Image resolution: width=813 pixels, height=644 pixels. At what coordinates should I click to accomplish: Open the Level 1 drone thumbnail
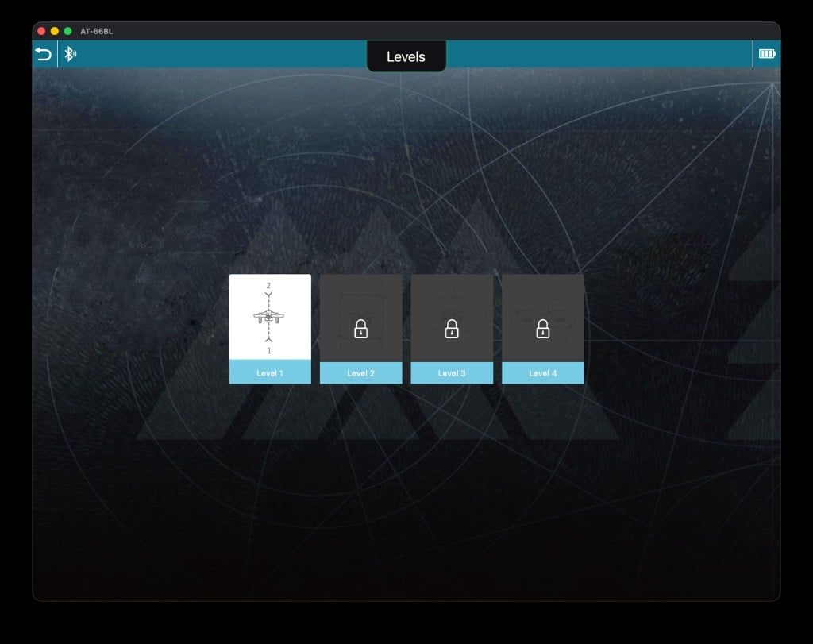click(270, 317)
